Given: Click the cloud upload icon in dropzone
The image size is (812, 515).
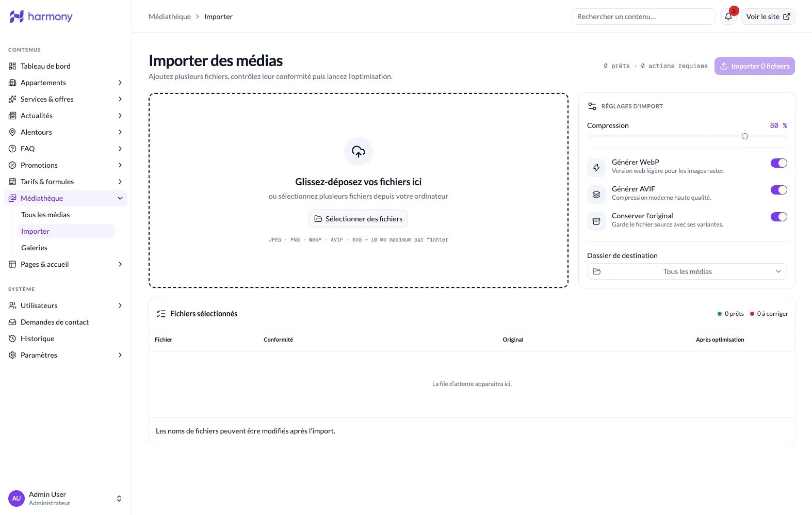Looking at the screenshot, I should pyautogui.click(x=359, y=152).
